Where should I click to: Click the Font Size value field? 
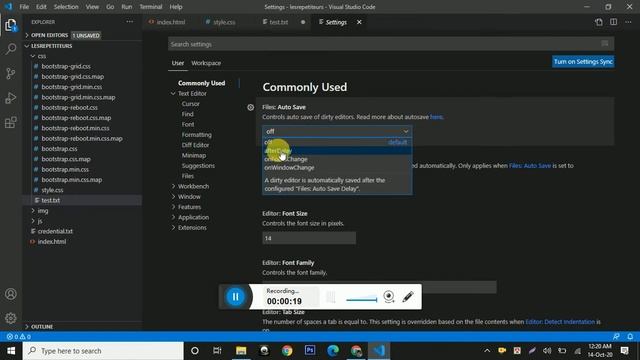309,238
